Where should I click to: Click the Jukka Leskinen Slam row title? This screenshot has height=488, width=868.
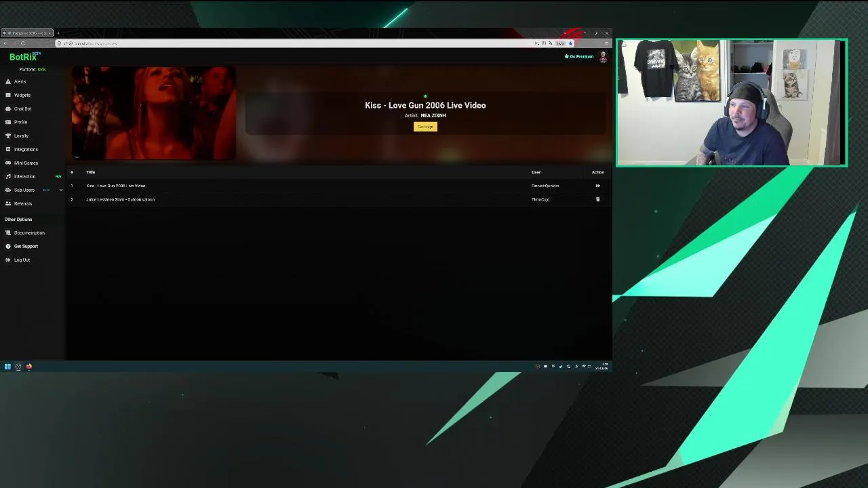pos(120,199)
